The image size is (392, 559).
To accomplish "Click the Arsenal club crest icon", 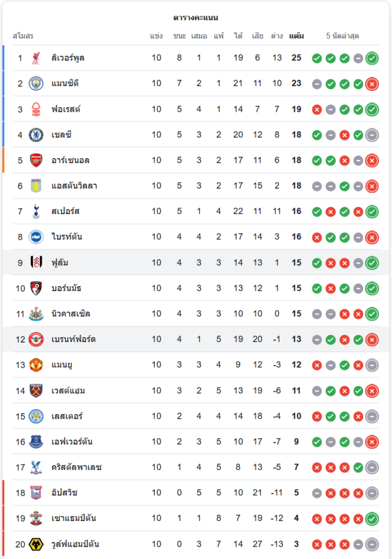I will coord(36,160).
